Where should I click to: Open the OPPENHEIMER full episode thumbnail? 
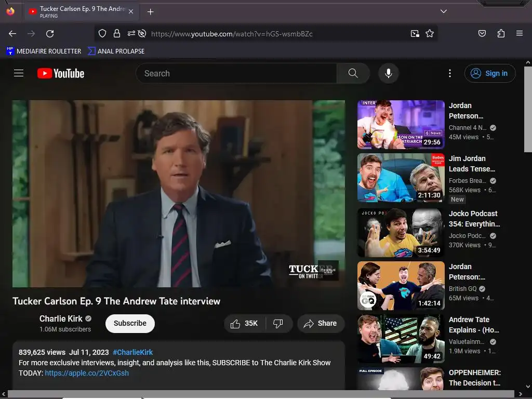pos(401,379)
